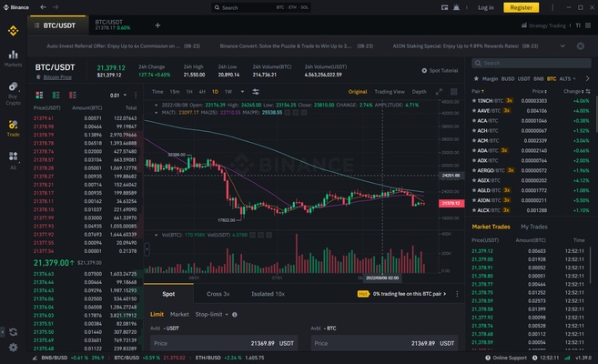Image resolution: width=598 pixels, height=364 pixels.
Task: Switch to Cross 3x margin tab
Action: 218,294
